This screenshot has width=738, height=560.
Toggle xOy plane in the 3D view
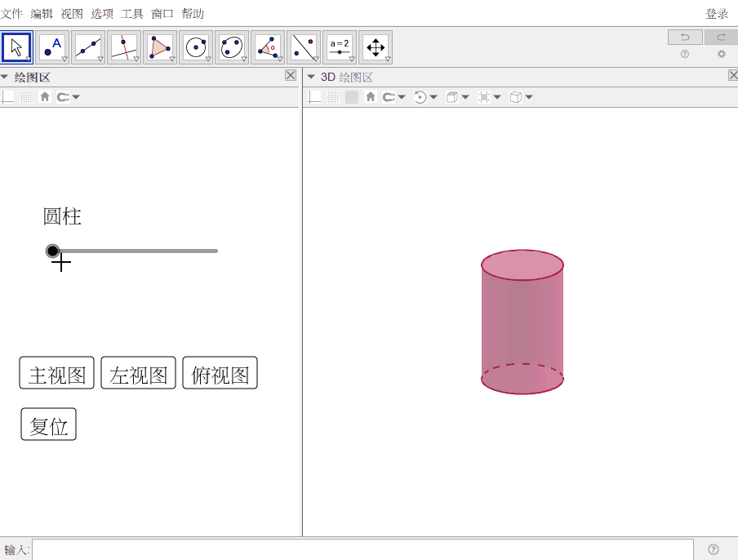coord(352,97)
